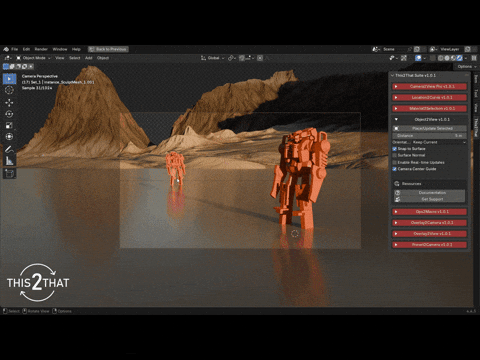Open the Edit menu
480x360 pixels.
point(26,49)
